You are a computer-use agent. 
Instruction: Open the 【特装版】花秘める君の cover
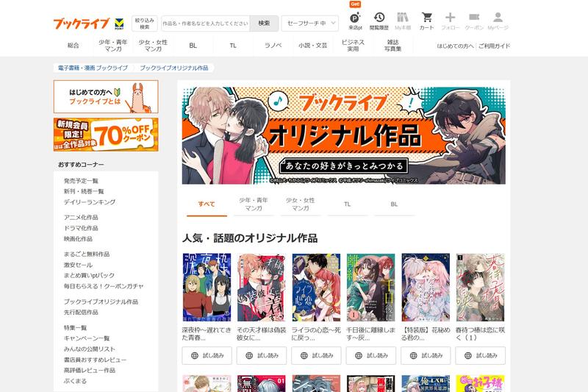point(426,288)
